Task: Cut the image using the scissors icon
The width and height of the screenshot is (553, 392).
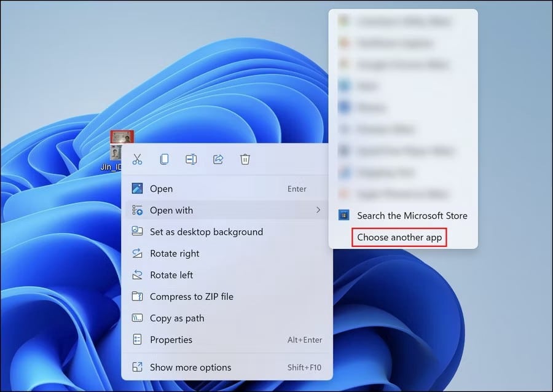Action: click(137, 159)
